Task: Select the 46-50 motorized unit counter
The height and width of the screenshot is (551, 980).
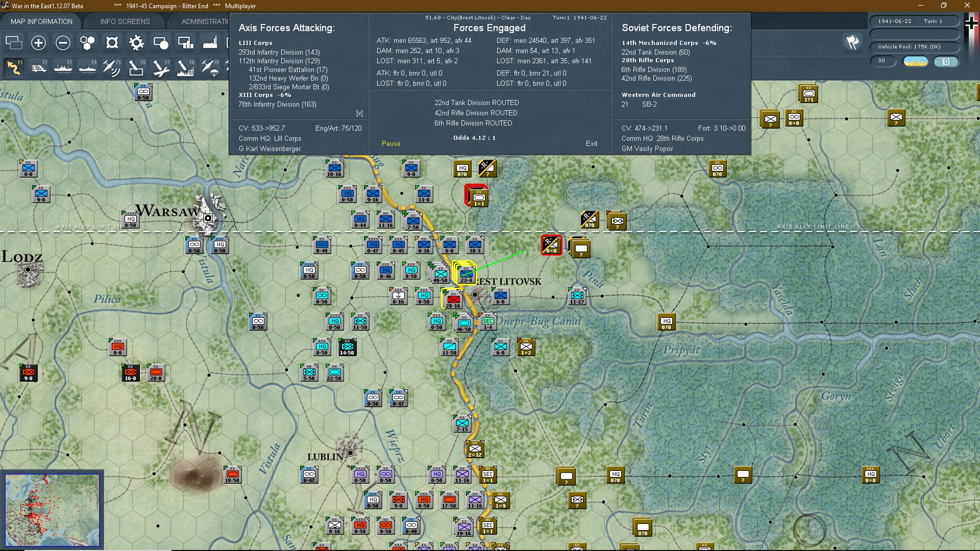Action: [463, 323]
